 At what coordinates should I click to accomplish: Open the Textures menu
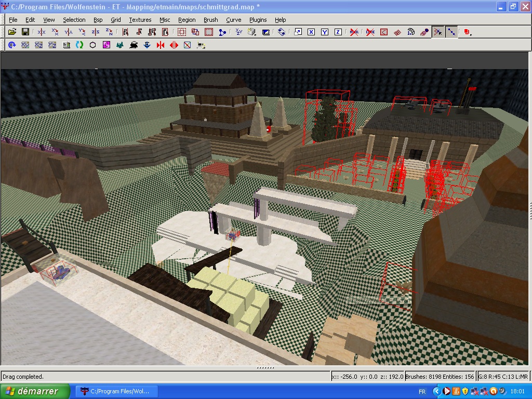140,20
